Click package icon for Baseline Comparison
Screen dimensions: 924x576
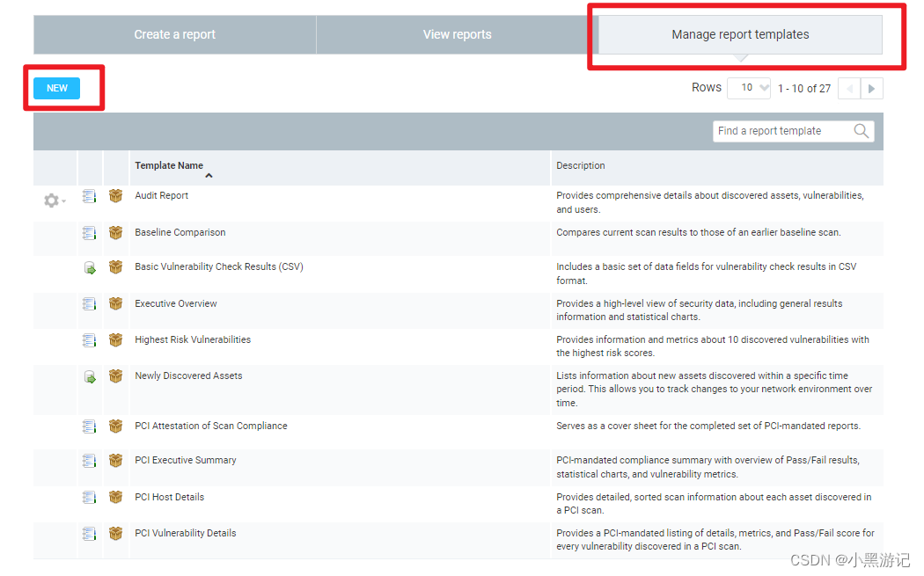pyautogui.click(x=115, y=233)
